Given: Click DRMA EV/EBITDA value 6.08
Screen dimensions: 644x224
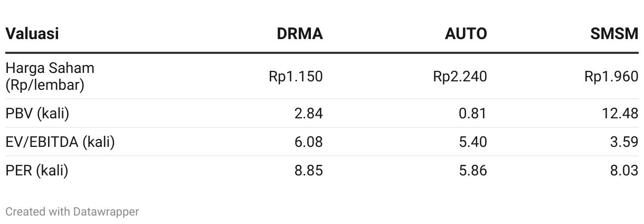Looking at the screenshot, I should tap(309, 142).
